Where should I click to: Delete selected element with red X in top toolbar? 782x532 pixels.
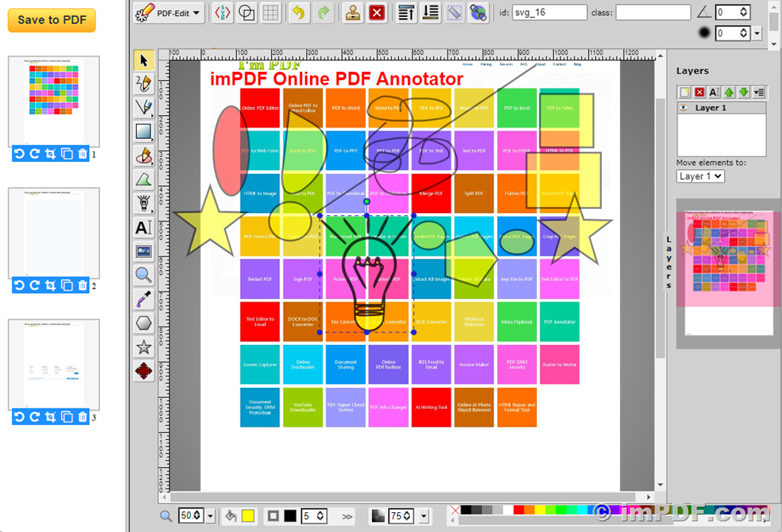[x=377, y=12]
